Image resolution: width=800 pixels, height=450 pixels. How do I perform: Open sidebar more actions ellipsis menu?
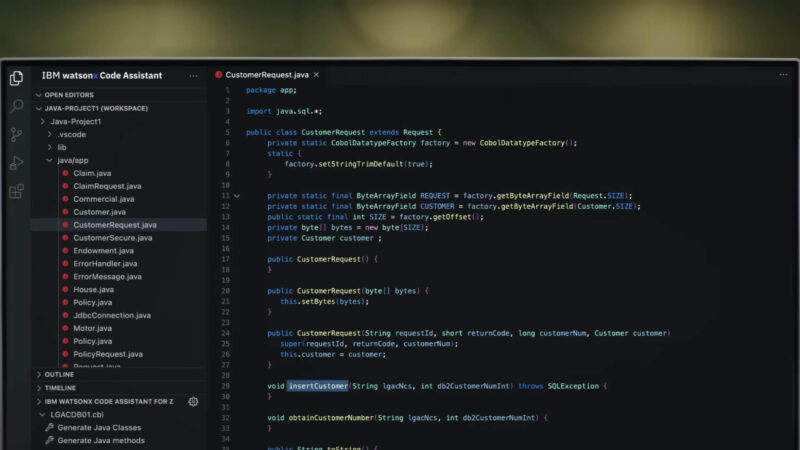point(193,75)
